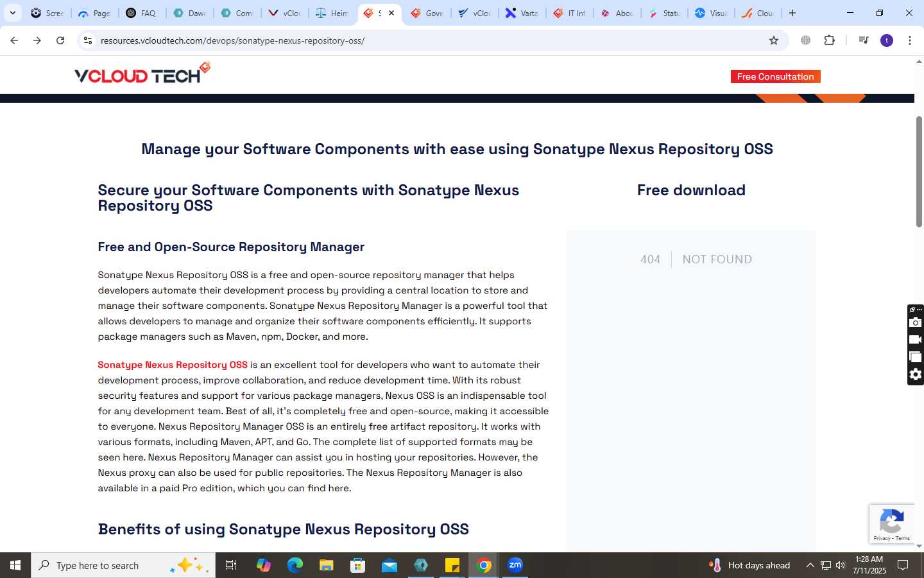Open File Explorer from the taskbar
Screen dimensions: 924x578
click(327, 565)
